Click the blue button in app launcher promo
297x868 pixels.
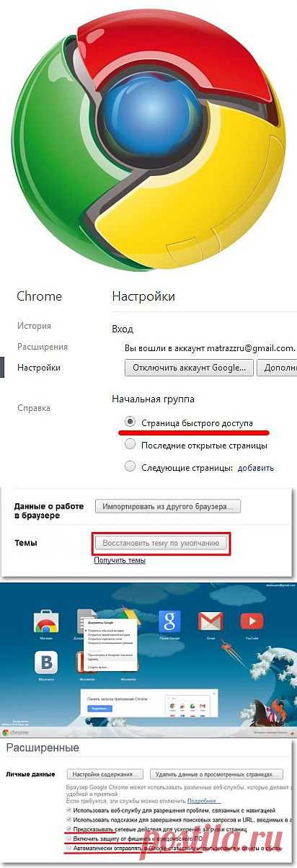(99, 709)
